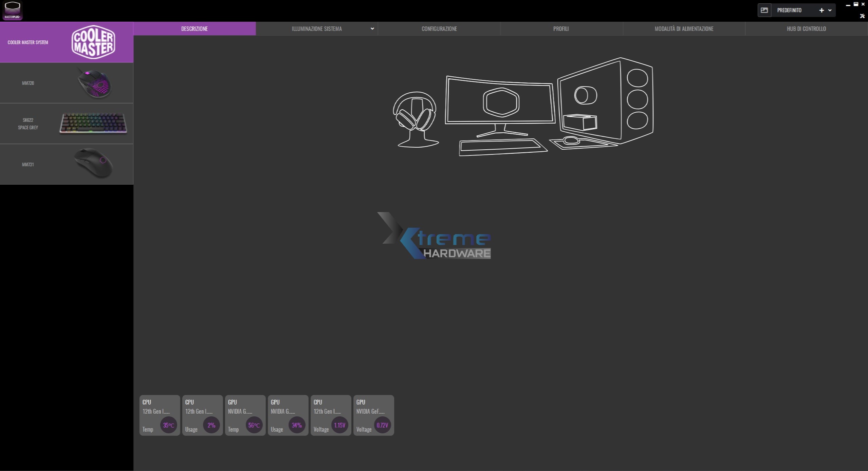Select the SK622 Space Grey keyboard
The height and width of the screenshot is (471, 868).
point(67,124)
